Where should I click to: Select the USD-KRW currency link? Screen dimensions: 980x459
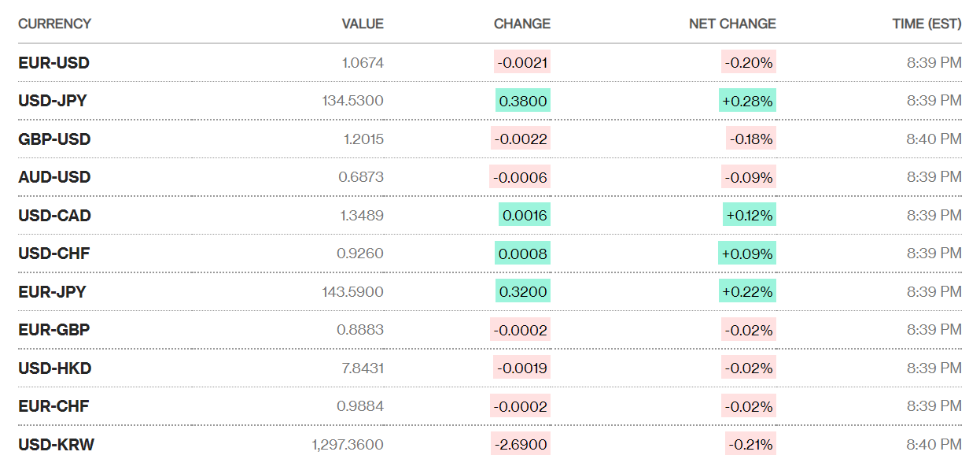tap(56, 445)
